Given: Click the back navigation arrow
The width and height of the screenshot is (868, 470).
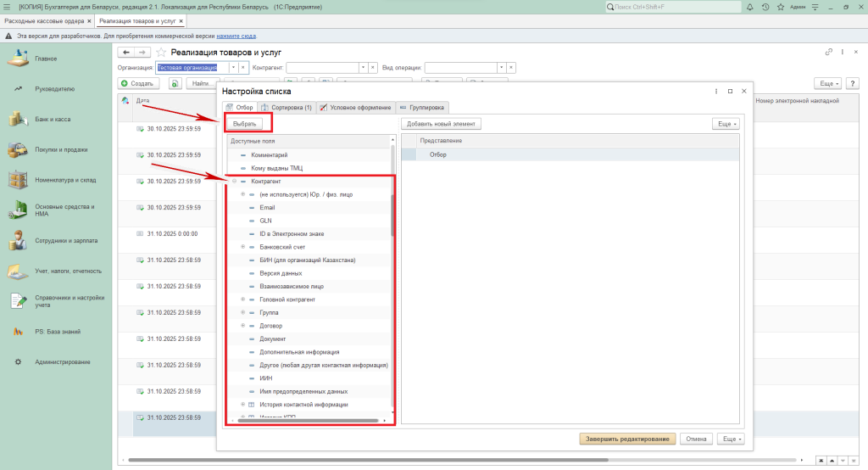Looking at the screenshot, I should 127,53.
